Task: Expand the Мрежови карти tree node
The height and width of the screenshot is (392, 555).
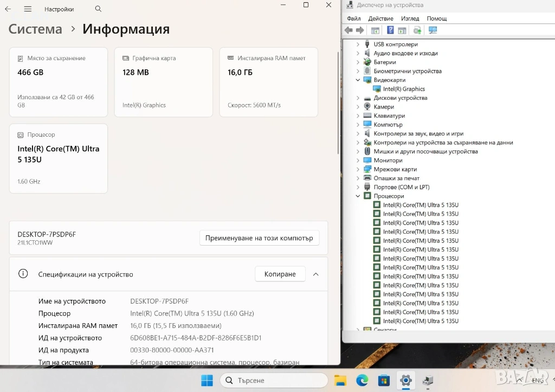Action: click(x=358, y=169)
